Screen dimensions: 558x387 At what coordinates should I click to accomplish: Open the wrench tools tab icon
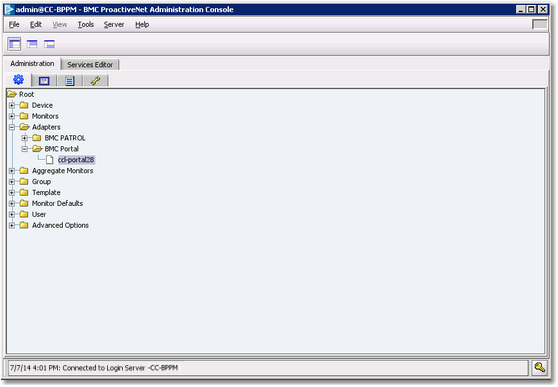coord(95,81)
